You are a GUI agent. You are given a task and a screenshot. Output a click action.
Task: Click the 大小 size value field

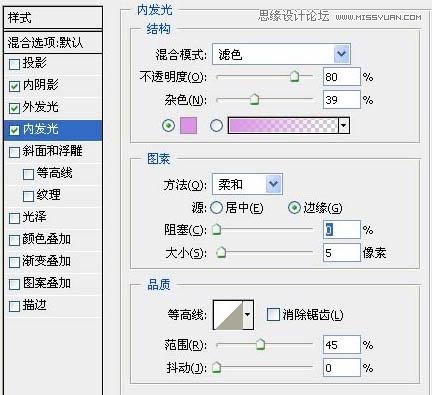pyautogui.click(x=342, y=253)
